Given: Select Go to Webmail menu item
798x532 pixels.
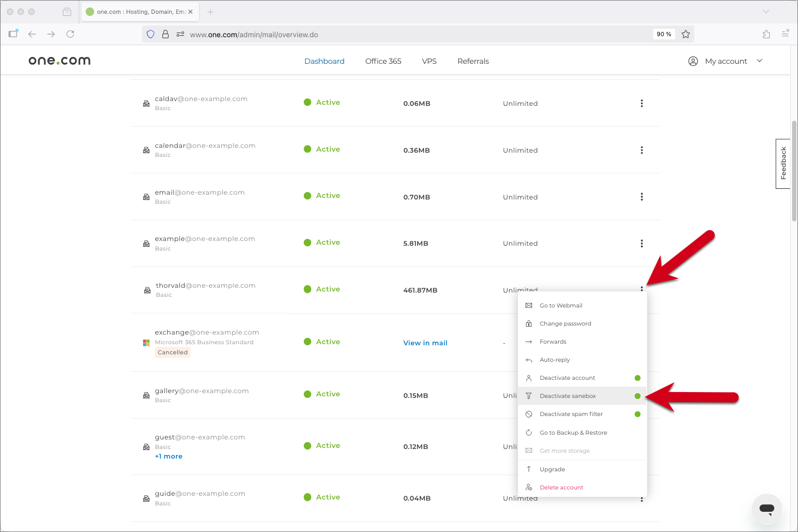Looking at the screenshot, I should coord(561,305).
